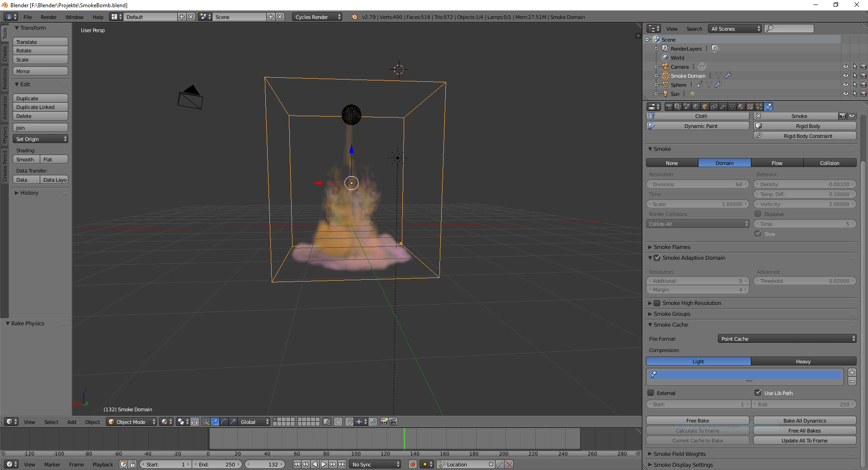The image size is (868, 470).
Task: Toggle Use Lib Path checkbox
Action: [758, 393]
